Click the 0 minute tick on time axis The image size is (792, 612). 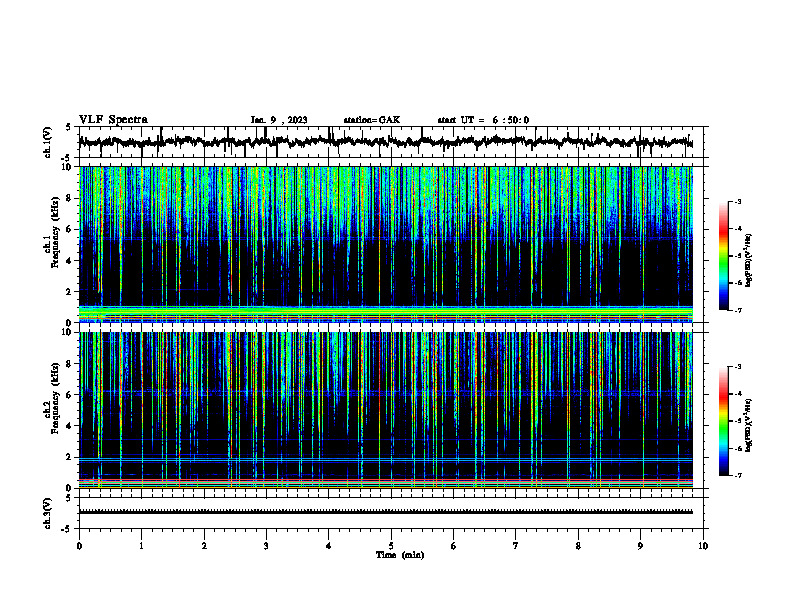click(79, 546)
